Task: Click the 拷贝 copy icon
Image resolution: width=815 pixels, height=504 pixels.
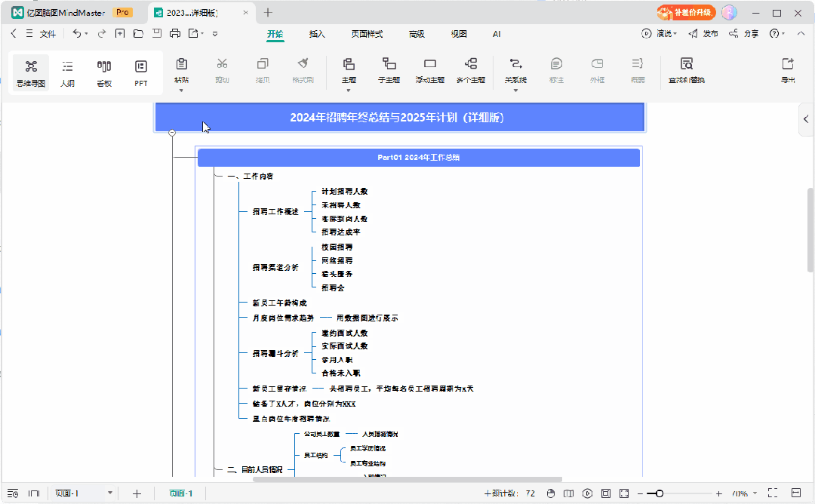Action: pyautogui.click(x=263, y=64)
